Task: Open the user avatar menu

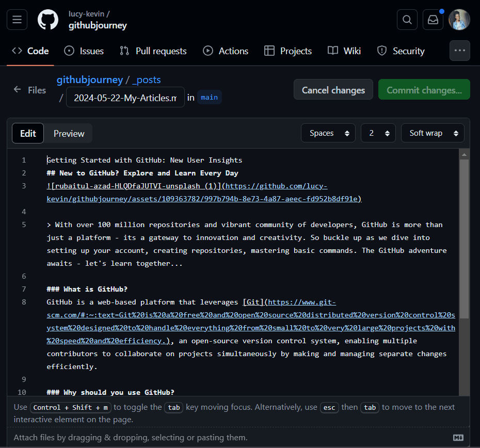Action: [459, 20]
